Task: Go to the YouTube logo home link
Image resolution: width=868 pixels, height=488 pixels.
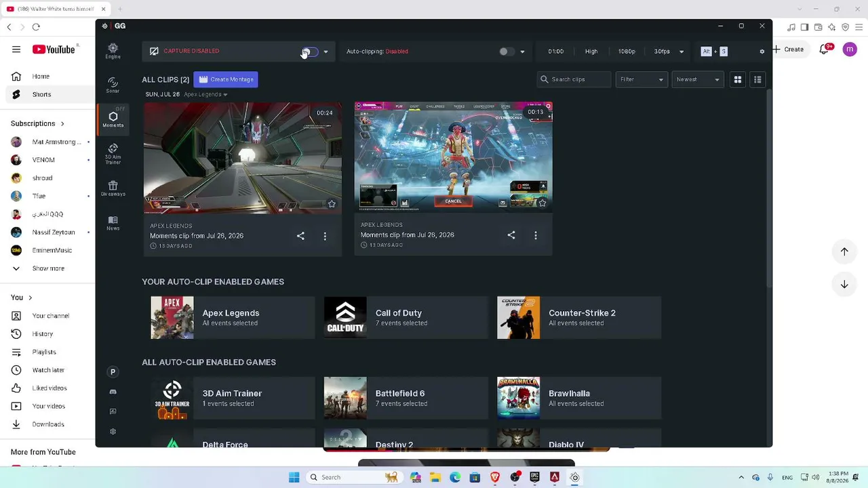Action: 54,49
